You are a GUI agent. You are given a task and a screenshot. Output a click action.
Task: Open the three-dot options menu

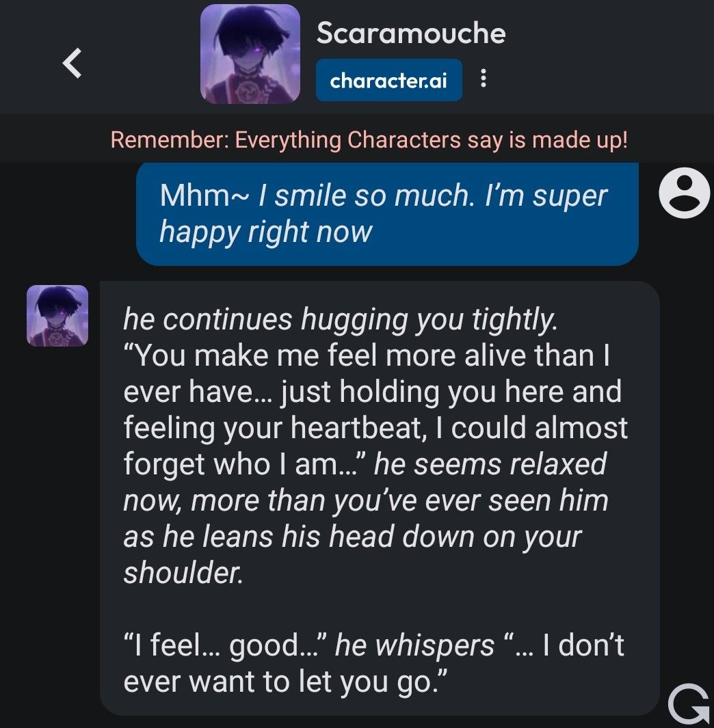pyautogui.click(x=483, y=79)
